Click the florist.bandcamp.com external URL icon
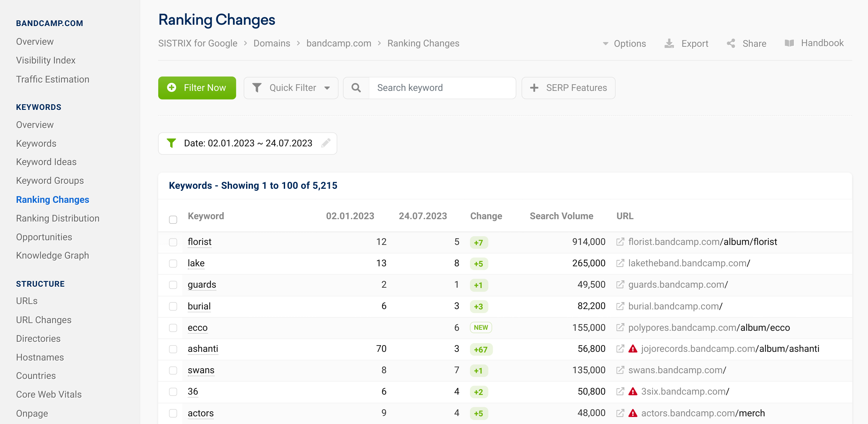Screen dimensions: 868x424 click(x=620, y=242)
